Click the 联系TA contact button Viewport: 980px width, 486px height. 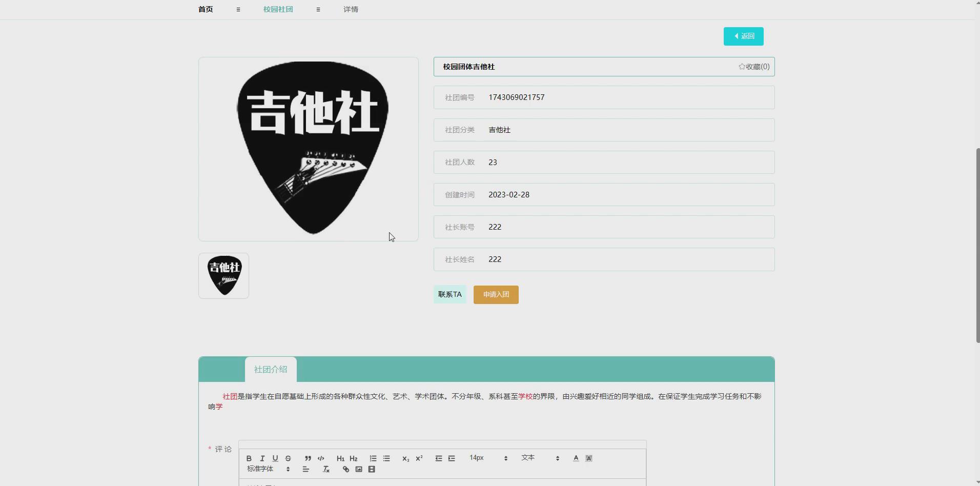[450, 294]
